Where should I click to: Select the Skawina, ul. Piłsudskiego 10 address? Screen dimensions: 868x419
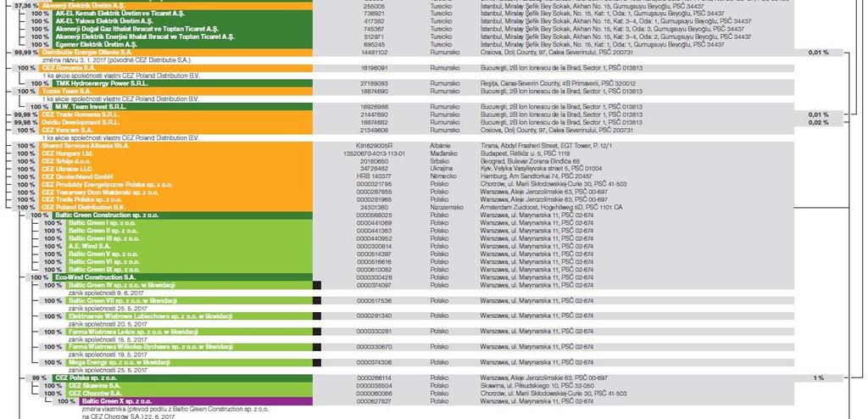pos(537,385)
